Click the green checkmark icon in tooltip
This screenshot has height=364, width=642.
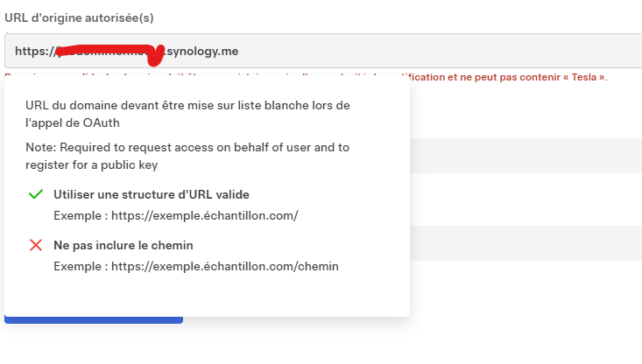point(36,194)
